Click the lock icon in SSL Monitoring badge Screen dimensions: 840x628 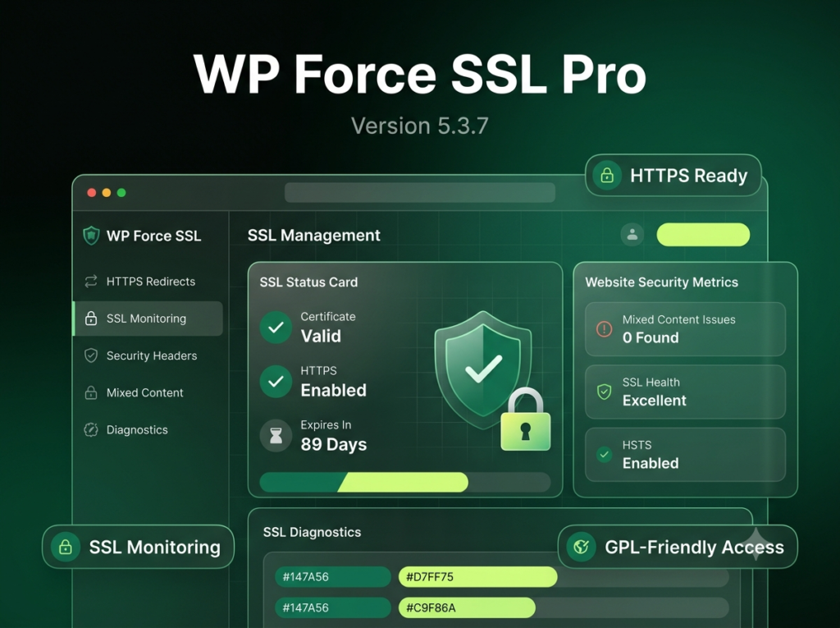(66, 547)
